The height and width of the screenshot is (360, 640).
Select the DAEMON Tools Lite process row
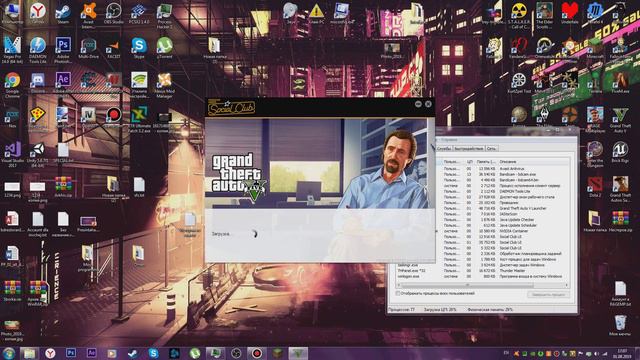502,191
